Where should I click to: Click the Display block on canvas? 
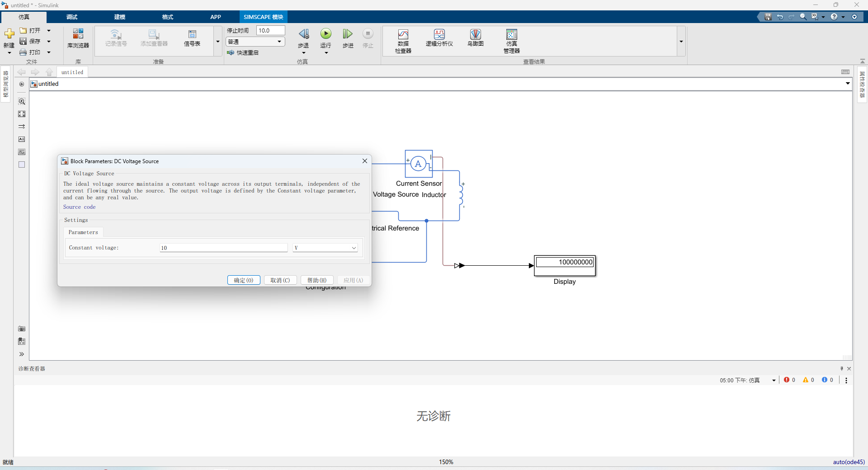565,266
